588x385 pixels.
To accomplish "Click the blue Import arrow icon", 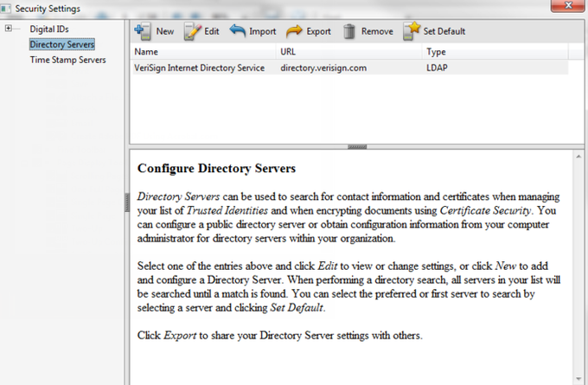I will 238,30.
